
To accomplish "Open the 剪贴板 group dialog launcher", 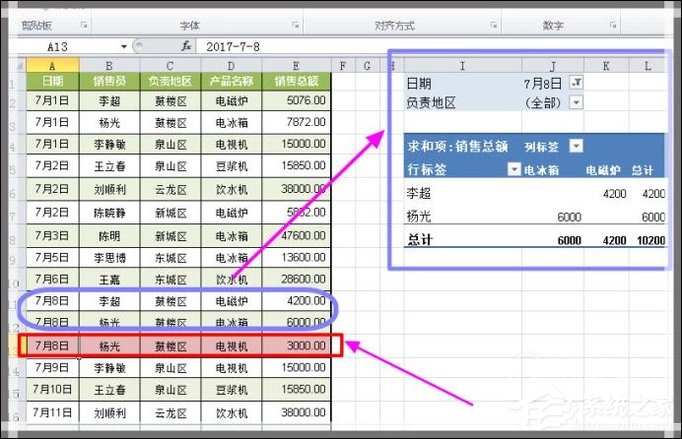I will point(84,24).
